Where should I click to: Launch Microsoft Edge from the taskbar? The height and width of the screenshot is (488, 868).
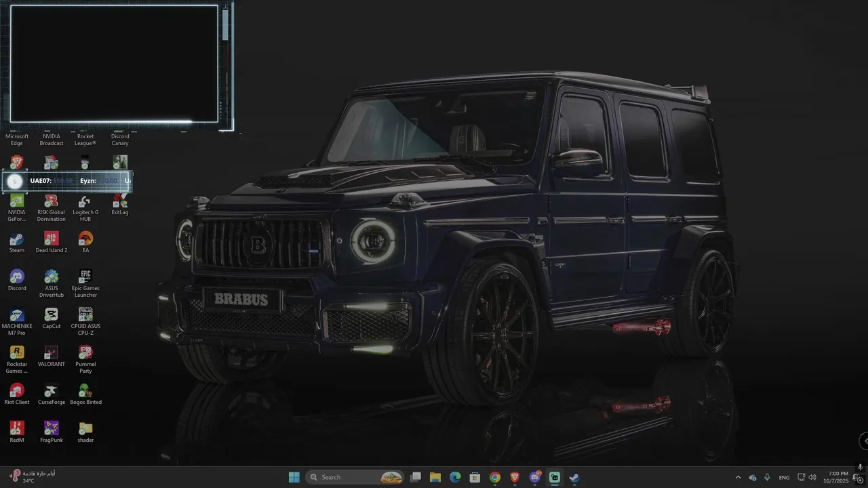coord(455,477)
